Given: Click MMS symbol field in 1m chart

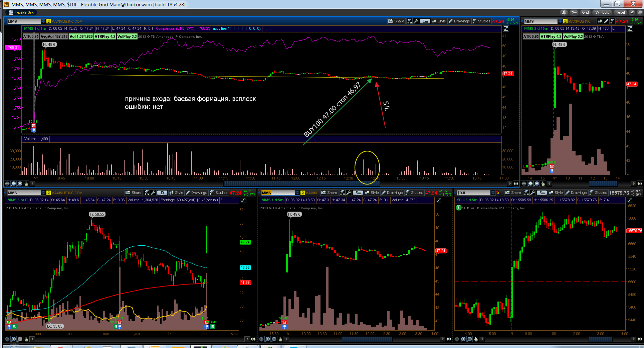Looking at the screenshot, I should (24, 21).
